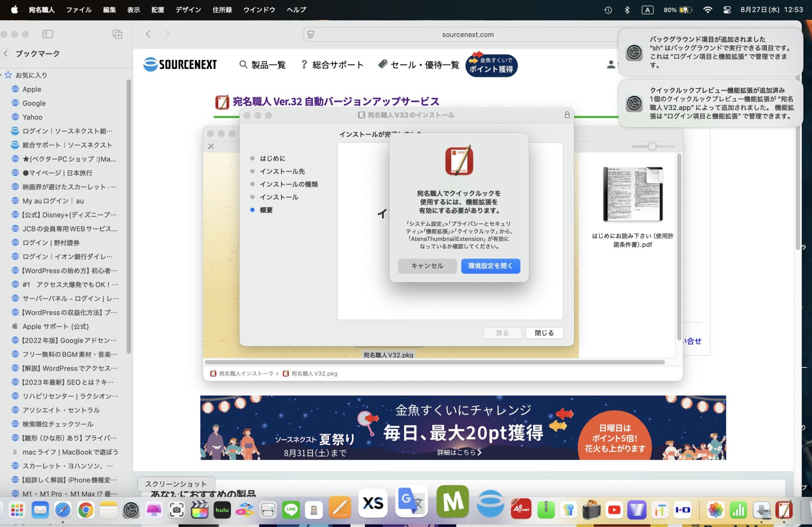Open Final Cut Pro from the Dock
Screen dimensions: 812x527
[x=199, y=510]
